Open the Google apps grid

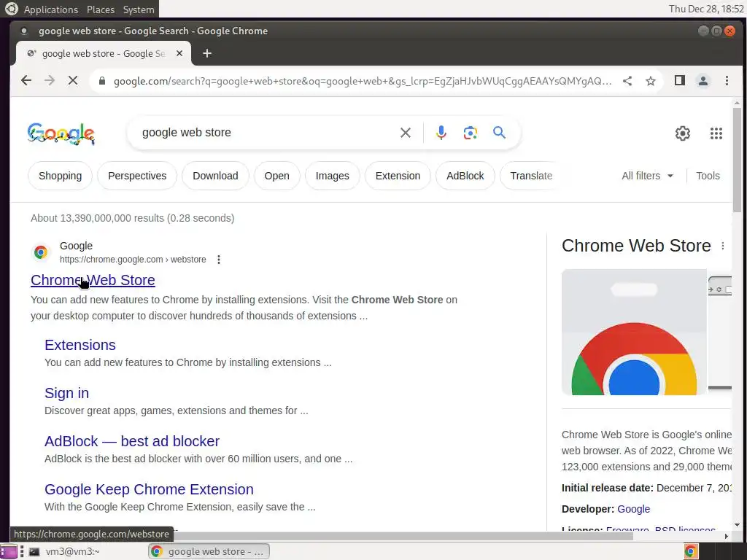coord(716,133)
